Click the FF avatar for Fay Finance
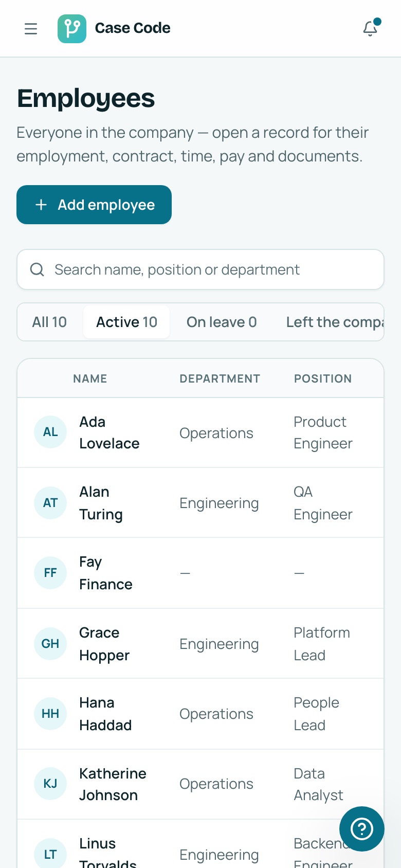 coord(50,573)
